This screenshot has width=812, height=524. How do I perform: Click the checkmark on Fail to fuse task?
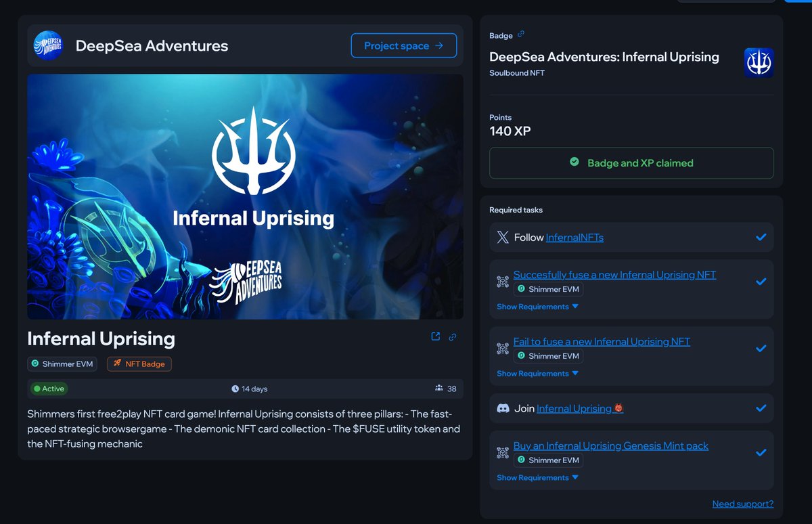click(x=761, y=349)
